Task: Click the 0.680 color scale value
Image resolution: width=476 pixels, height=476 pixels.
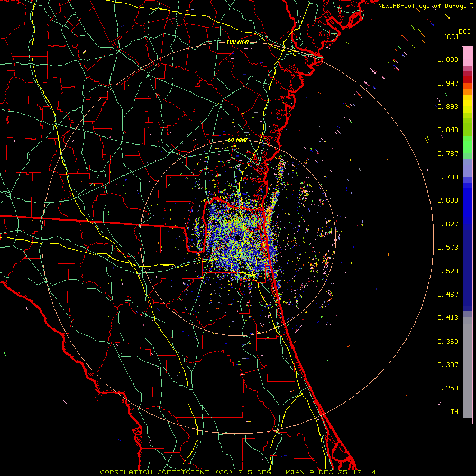Action: point(448,200)
